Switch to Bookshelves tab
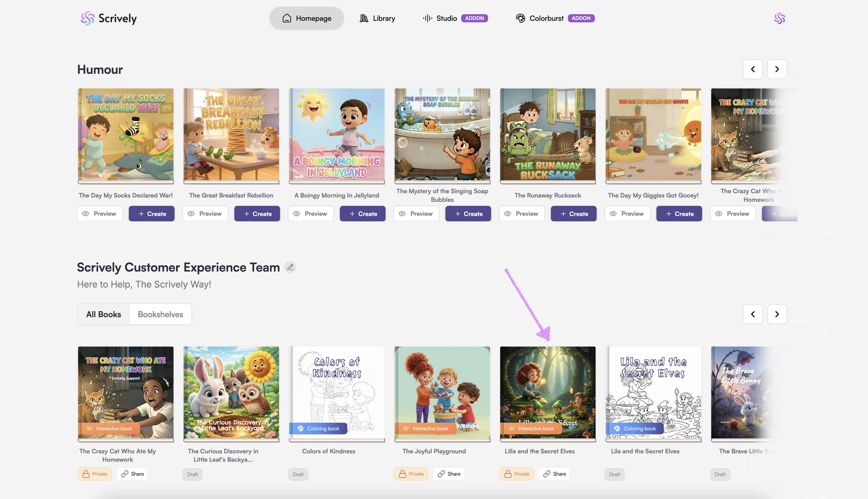 (x=160, y=314)
